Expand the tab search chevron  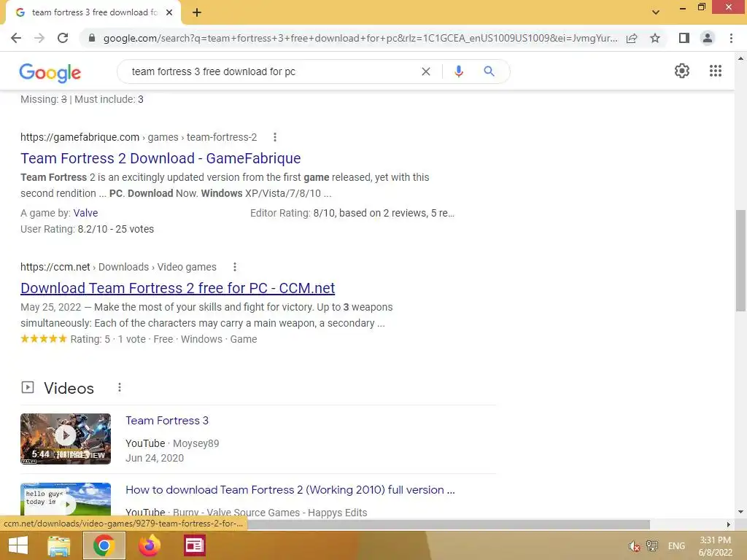656,12
